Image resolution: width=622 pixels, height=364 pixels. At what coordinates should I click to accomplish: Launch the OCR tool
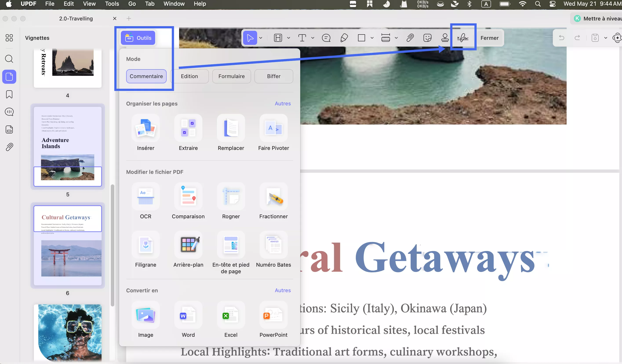(146, 196)
